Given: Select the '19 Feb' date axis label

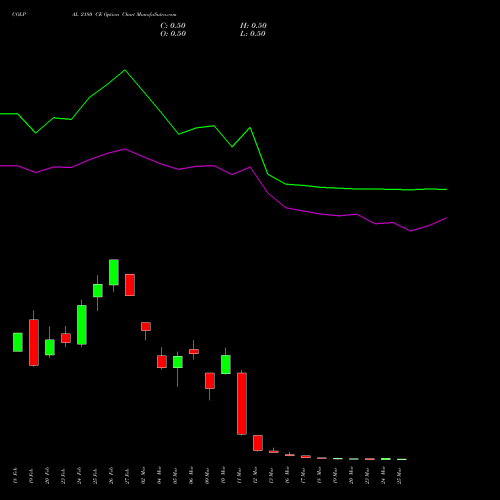Looking at the screenshot, I should (31, 476).
